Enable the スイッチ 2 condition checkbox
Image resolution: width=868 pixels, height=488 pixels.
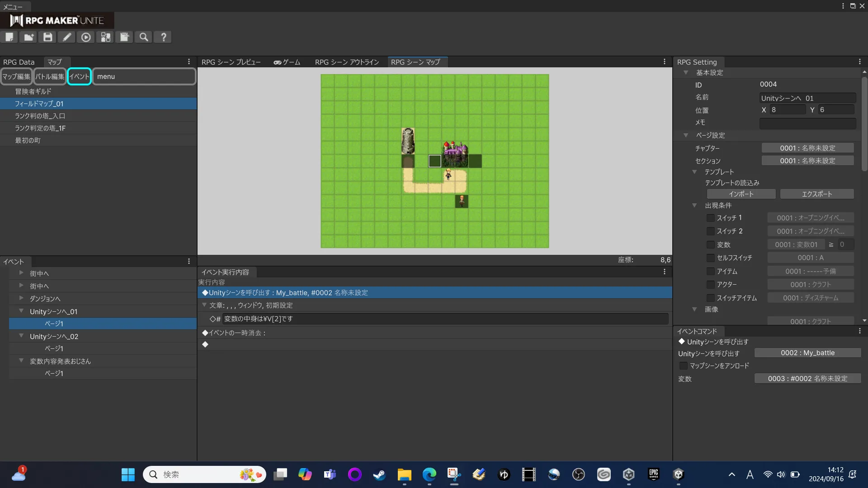pos(711,231)
